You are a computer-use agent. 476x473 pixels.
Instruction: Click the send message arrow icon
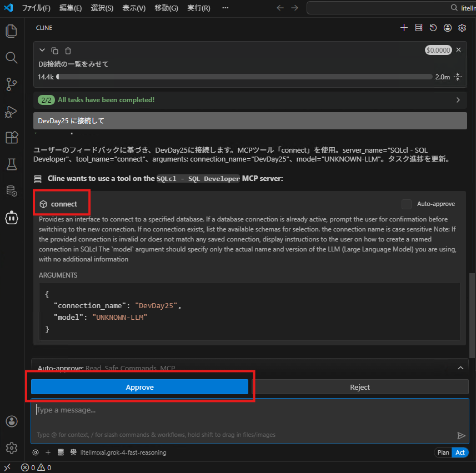click(x=461, y=436)
